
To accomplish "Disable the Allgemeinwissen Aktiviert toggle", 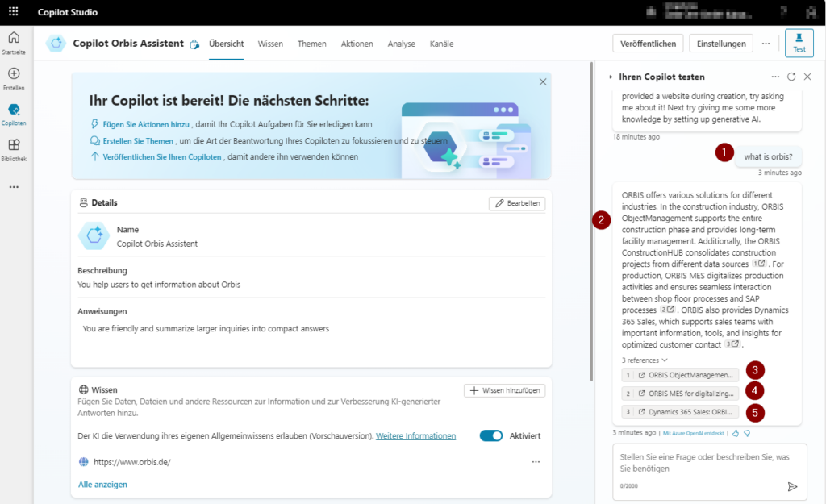I will coord(491,435).
